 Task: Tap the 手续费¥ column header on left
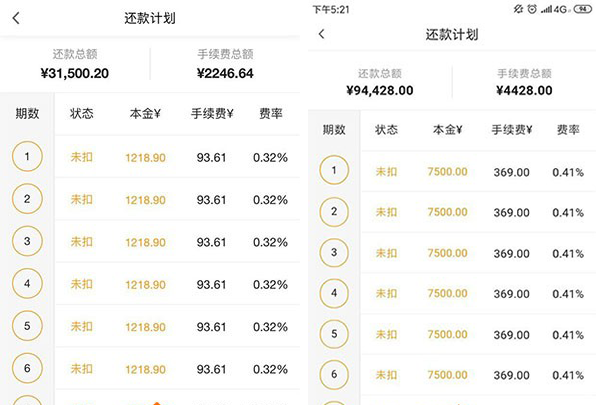pyautogui.click(x=212, y=113)
